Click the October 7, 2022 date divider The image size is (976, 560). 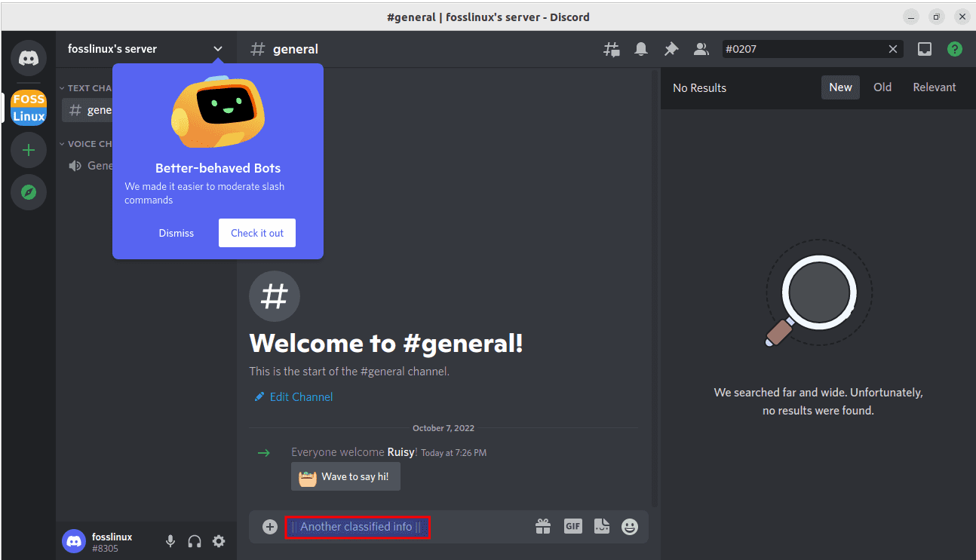click(443, 428)
